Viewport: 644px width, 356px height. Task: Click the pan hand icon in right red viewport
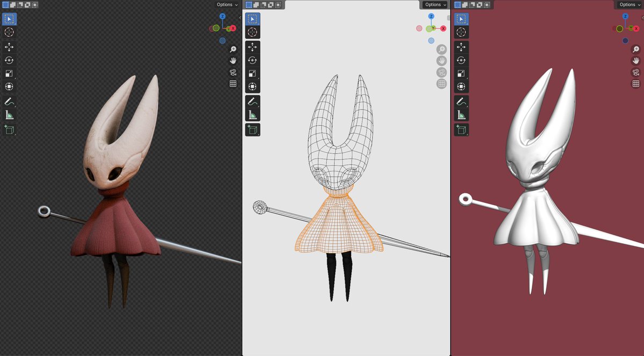click(635, 61)
